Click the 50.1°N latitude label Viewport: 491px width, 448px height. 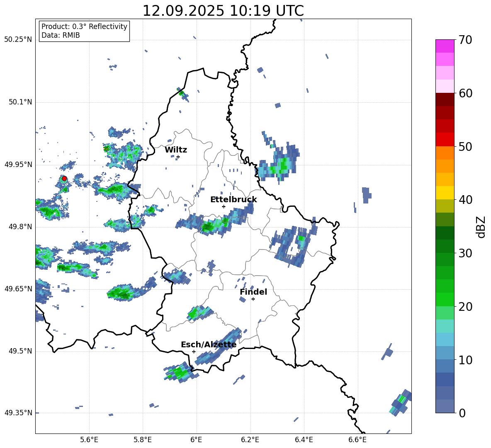20,102
